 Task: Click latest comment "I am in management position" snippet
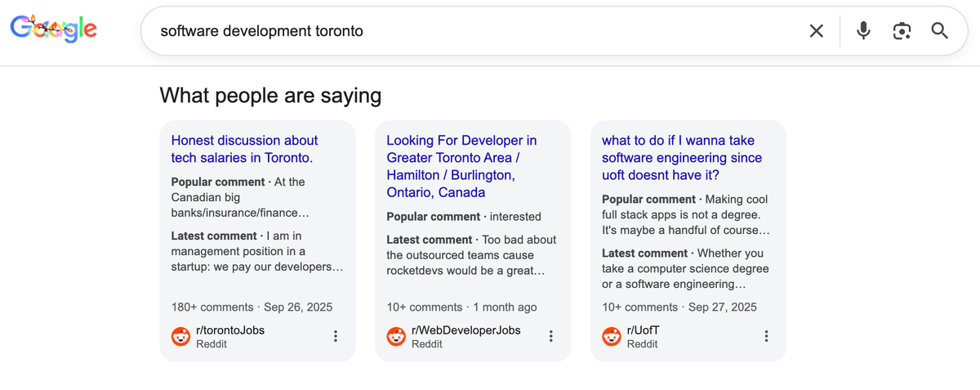[257, 252]
